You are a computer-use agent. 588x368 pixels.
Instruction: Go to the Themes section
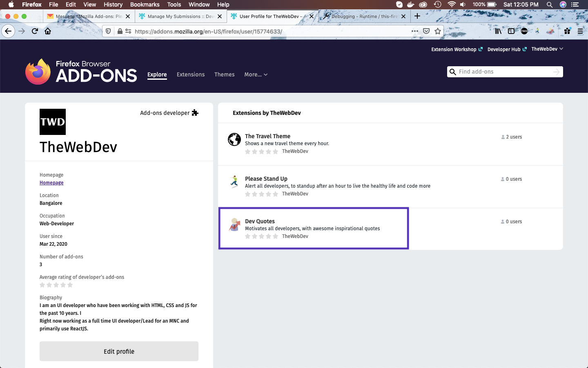(225, 74)
